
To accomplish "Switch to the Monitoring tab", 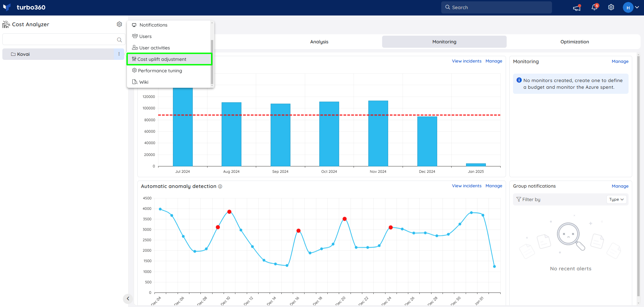I will [x=444, y=42].
